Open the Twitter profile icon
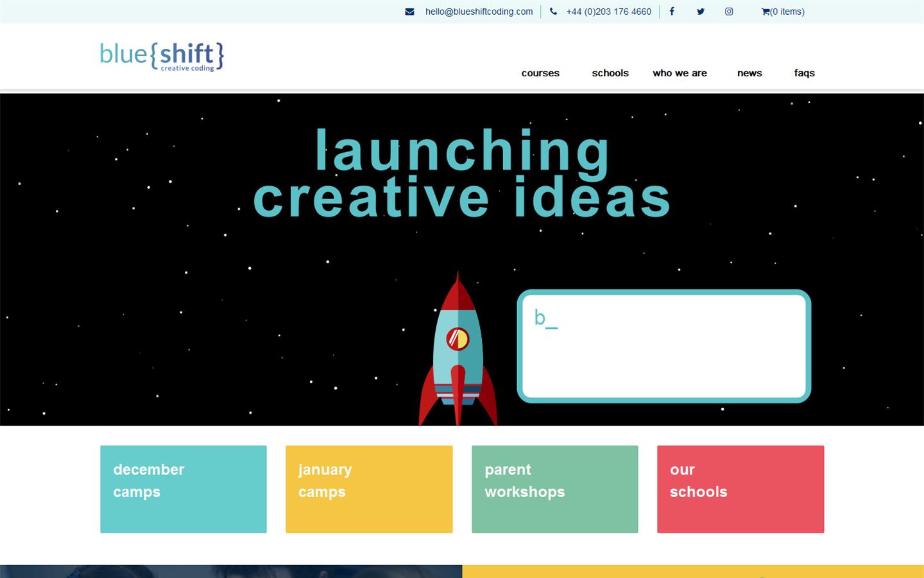Image resolution: width=924 pixels, height=578 pixels. tap(701, 12)
